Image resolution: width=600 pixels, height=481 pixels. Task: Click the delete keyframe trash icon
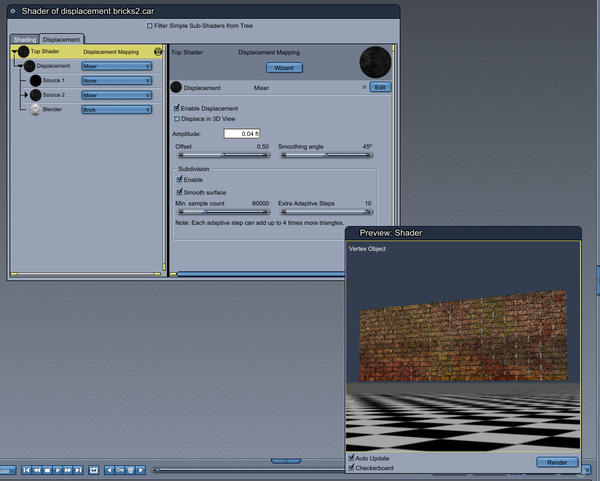pos(130,470)
